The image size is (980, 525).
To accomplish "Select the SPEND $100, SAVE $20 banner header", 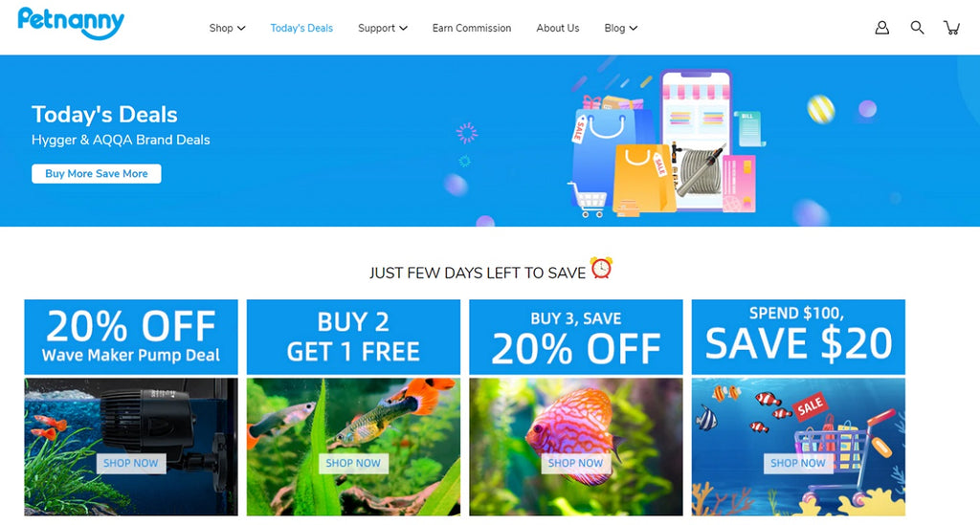I will tap(798, 338).
